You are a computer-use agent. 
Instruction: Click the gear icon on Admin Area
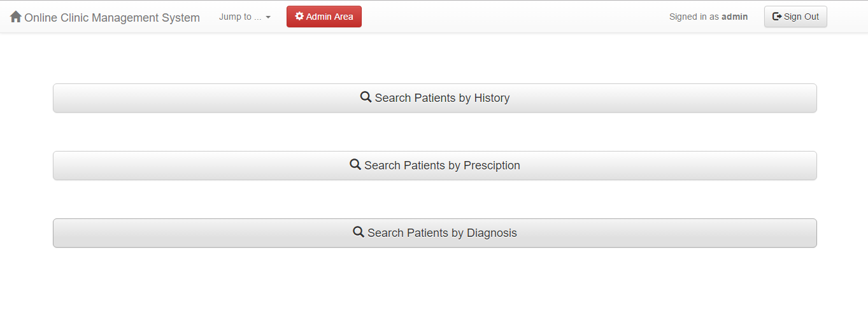pos(299,17)
